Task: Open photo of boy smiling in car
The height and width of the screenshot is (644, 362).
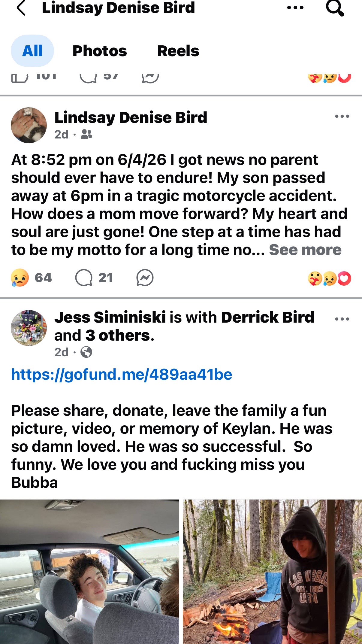Action: click(x=89, y=572)
